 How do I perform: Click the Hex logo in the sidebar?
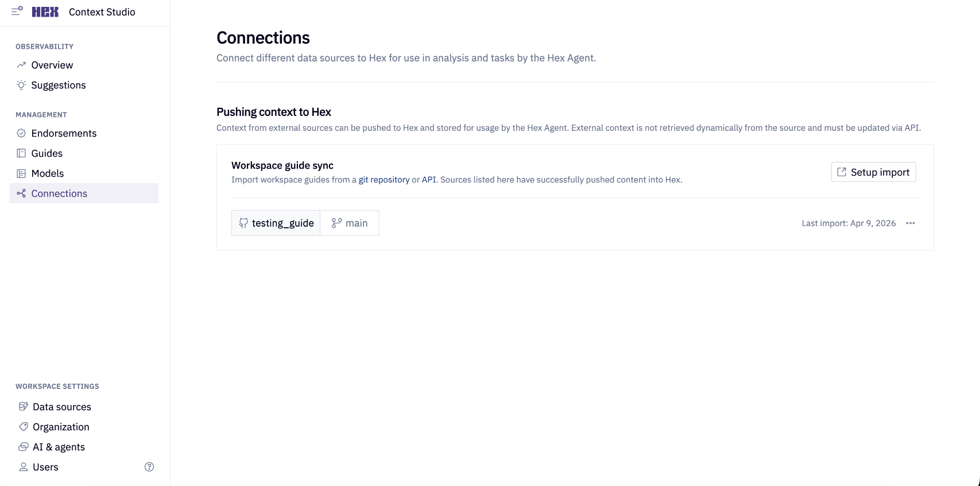click(x=44, y=11)
